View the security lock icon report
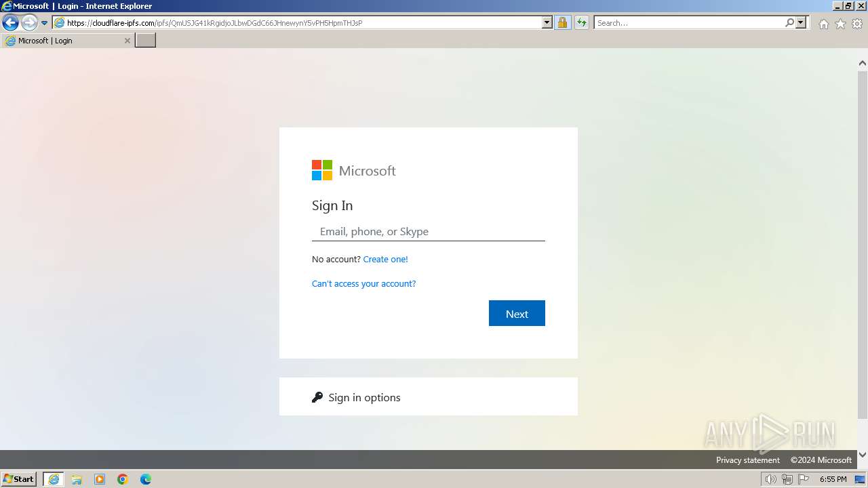Screen dimensions: 868x488 [562, 23]
